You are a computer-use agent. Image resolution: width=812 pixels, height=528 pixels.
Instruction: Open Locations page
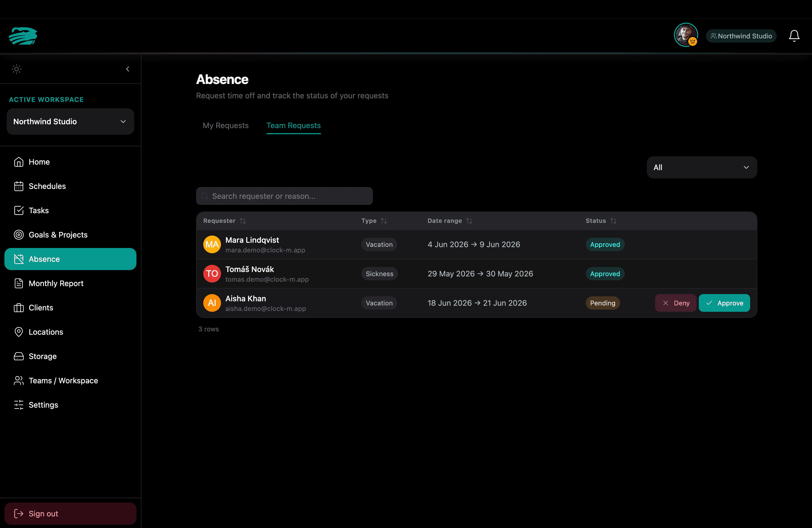(x=70, y=332)
